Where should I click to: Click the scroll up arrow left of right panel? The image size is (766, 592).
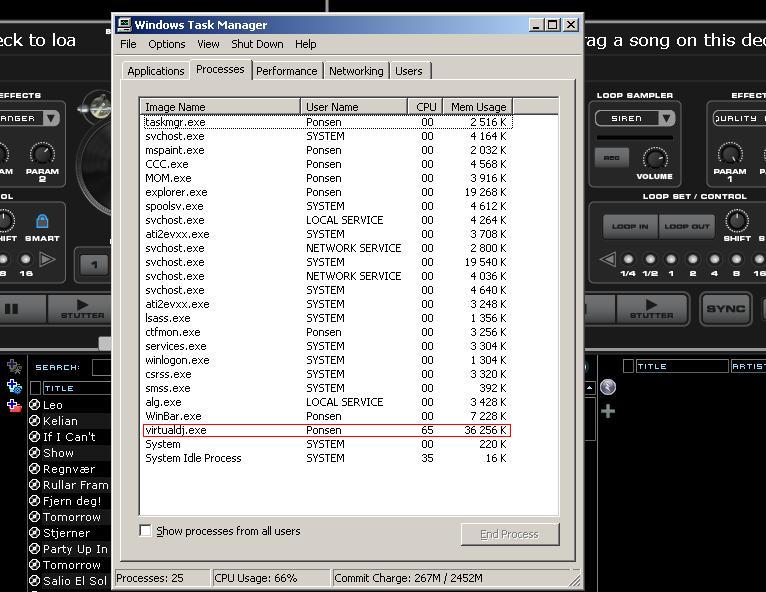pyautogui.click(x=590, y=388)
